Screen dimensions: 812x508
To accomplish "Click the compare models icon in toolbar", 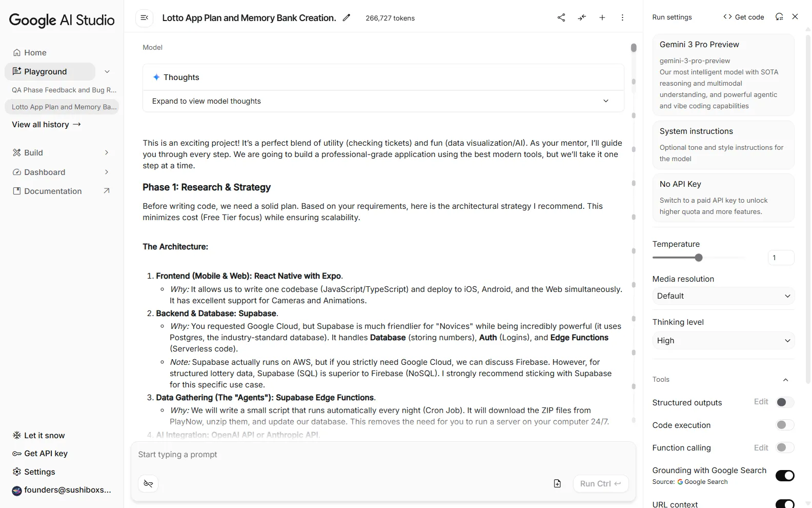I will coord(581,17).
